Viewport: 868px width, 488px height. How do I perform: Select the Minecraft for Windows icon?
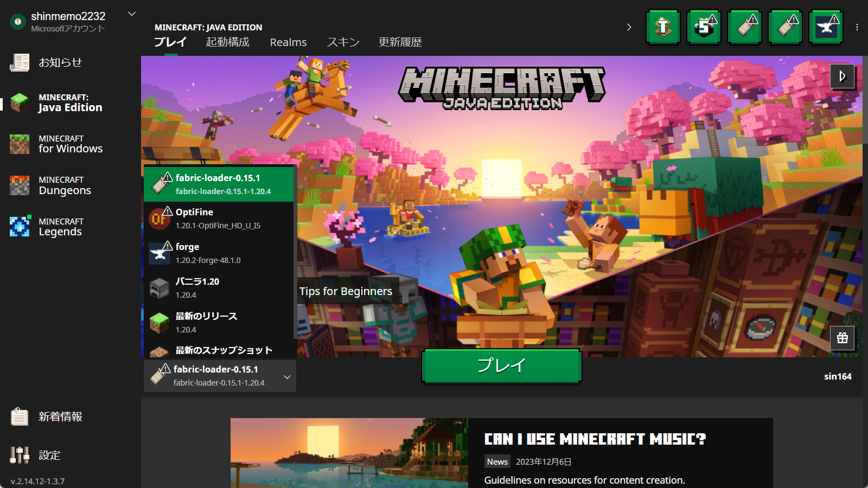click(20, 144)
